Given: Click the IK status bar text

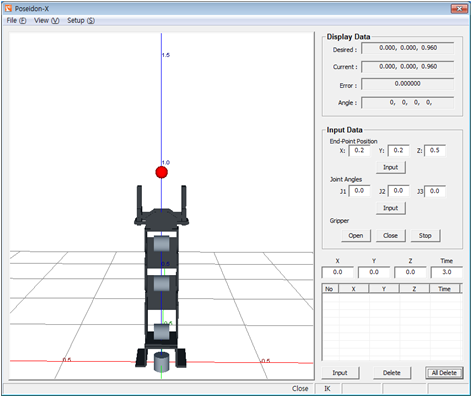Looking at the screenshot, I should [327, 389].
